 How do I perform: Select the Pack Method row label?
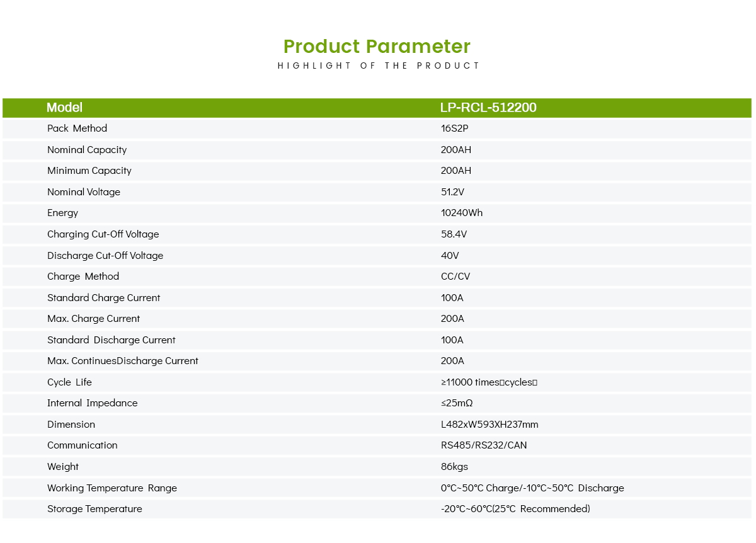(77, 129)
